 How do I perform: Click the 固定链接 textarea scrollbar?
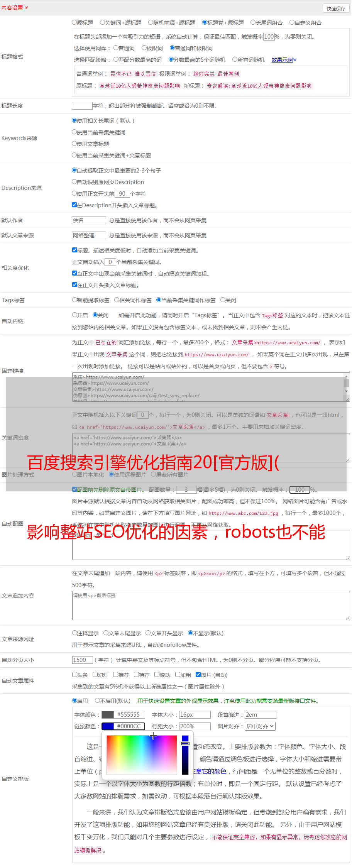coord(347,384)
